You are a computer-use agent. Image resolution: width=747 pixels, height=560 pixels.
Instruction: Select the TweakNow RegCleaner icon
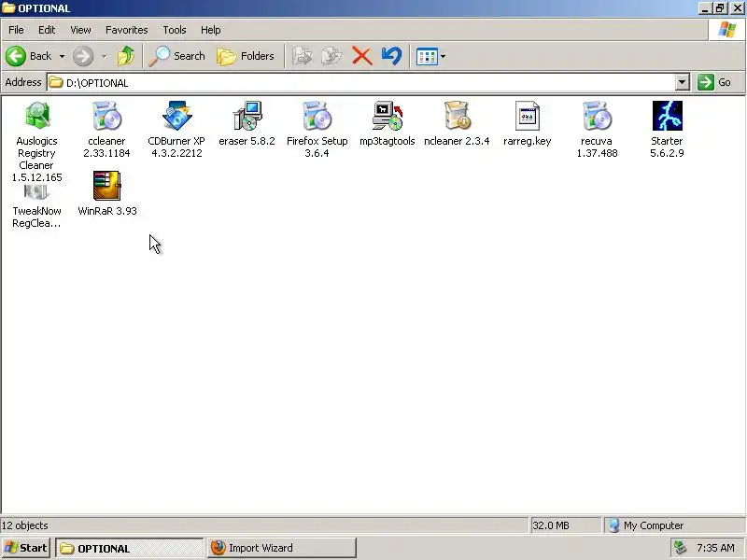36,192
